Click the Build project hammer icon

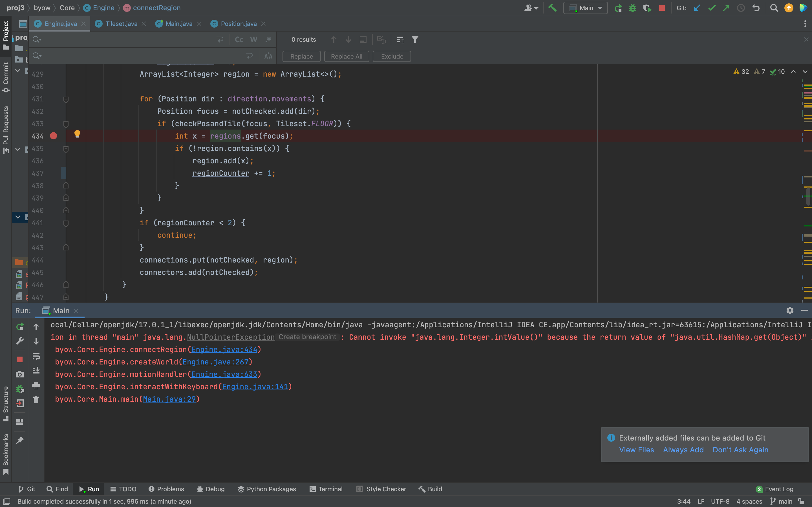click(x=552, y=8)
